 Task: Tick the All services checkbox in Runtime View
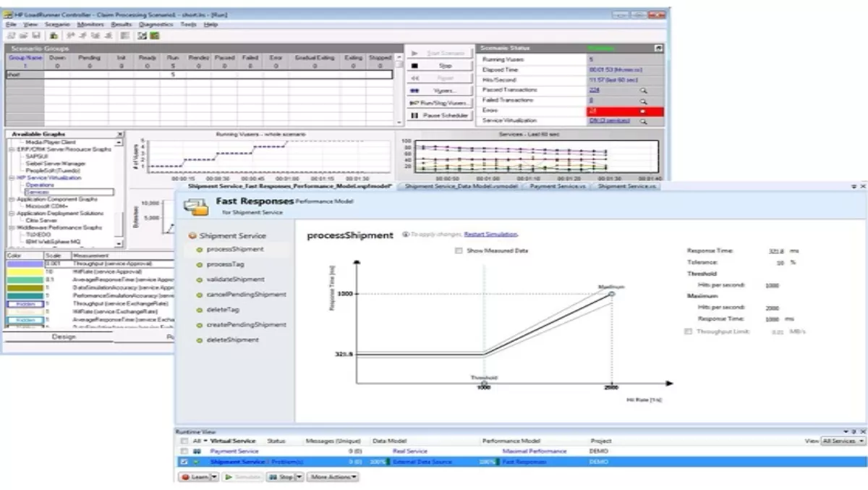(x=184, y=441)
